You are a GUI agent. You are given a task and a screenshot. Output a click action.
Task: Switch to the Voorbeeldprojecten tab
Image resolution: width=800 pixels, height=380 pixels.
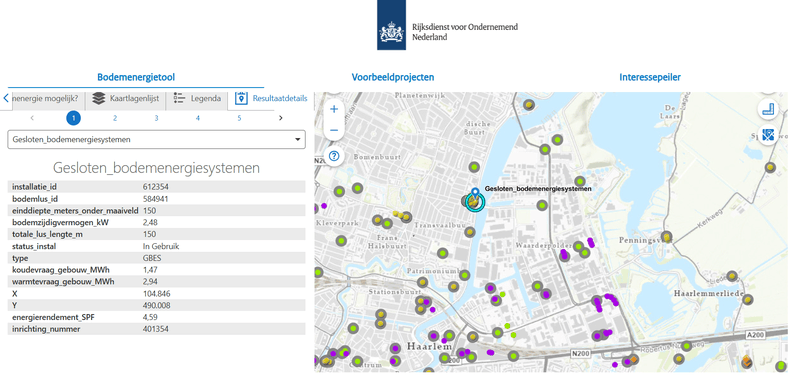click(x=393, y=78)
